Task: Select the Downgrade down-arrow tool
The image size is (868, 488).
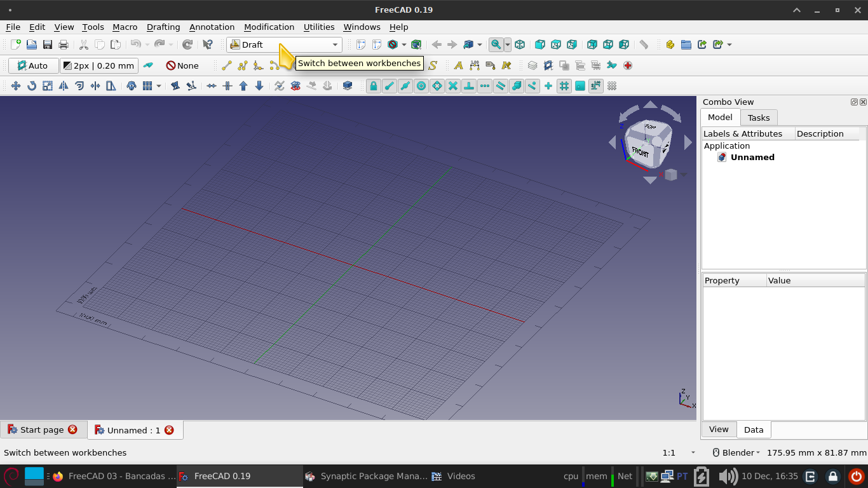Action: [x=259, y=86]
